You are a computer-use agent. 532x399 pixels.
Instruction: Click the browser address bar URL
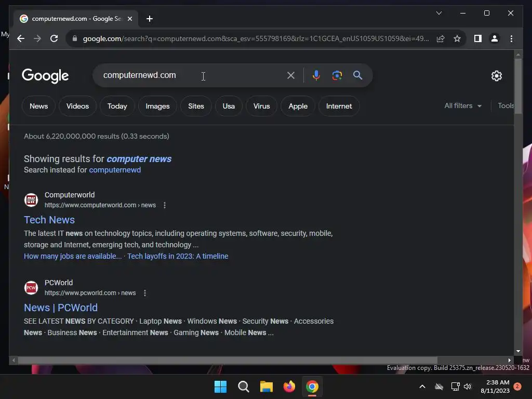click(x=256, y=38)
